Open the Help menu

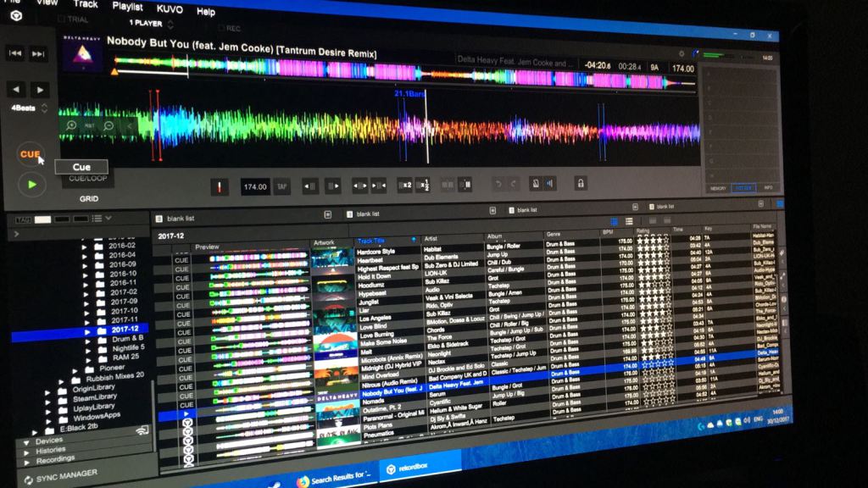[x=206, y=12]
